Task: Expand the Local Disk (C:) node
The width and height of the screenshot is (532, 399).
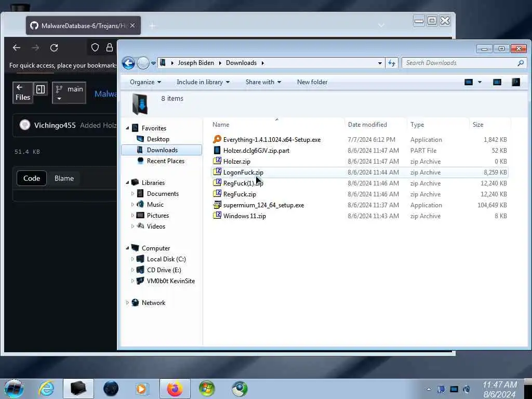Action: 132,259
